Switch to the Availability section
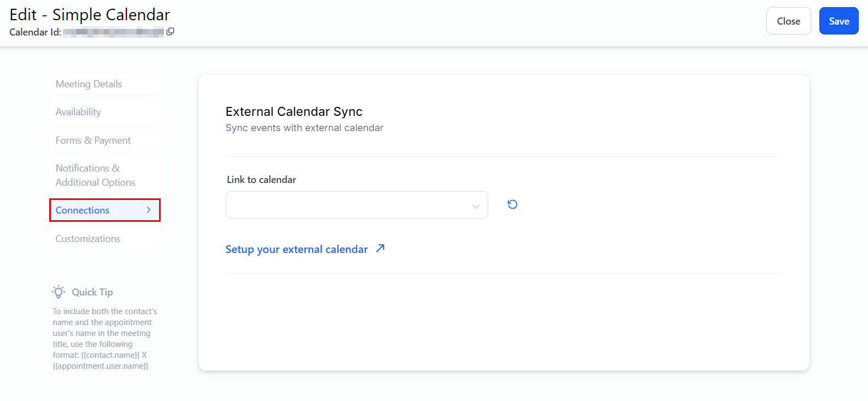 (x=78, y=112)
